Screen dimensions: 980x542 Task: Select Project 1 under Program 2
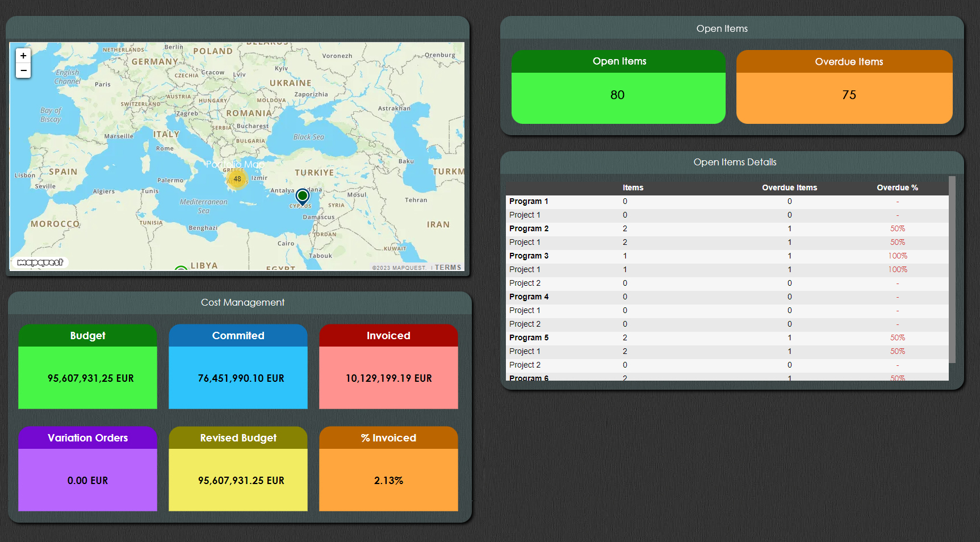click(x=727, y=242)
